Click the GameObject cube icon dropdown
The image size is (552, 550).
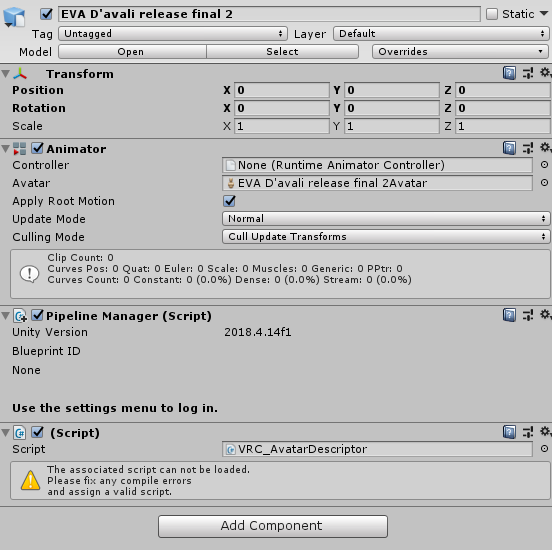14,17
